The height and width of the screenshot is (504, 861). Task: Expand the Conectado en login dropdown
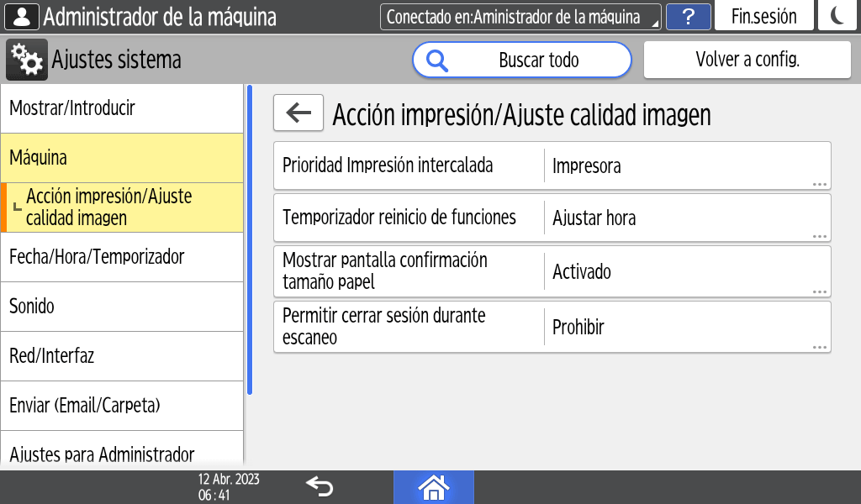(520, 17)
